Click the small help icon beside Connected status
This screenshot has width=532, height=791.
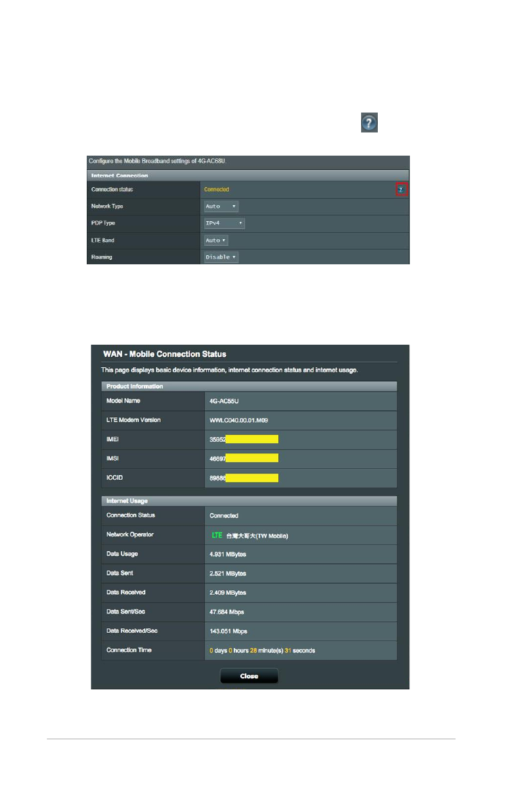coord(402,189)
